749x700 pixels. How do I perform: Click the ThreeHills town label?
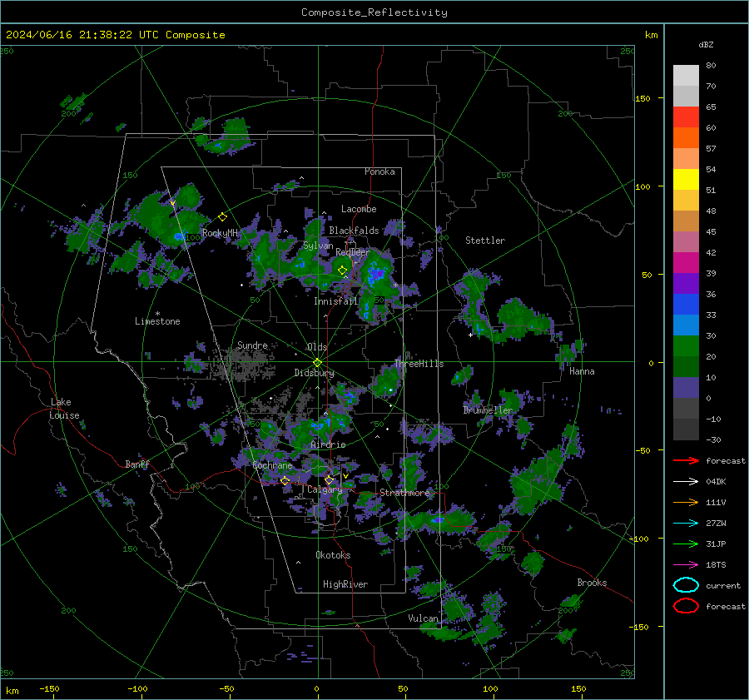[x=419, y=364]
